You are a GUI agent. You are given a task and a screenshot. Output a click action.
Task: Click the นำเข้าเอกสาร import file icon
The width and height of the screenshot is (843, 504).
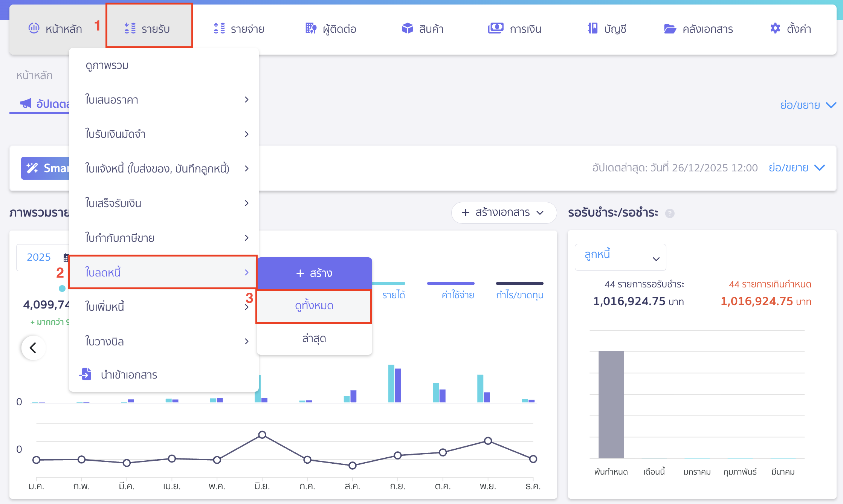pos(86,374)
